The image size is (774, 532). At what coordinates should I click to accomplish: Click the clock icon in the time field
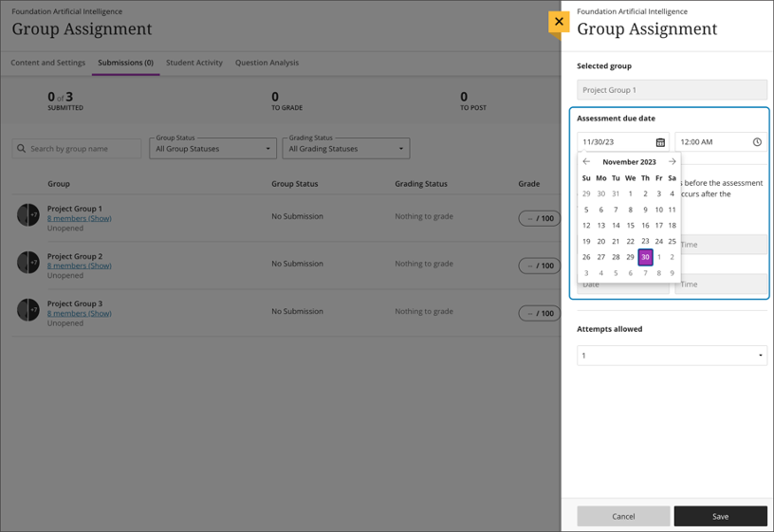[757, 142]
